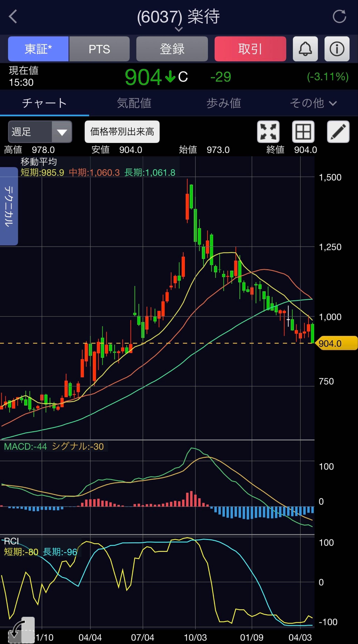Image resolution: width=358 pixels, height=644 pixels.
Task: Open テクニカル side panel handle
Action: [x=9, y=206]
